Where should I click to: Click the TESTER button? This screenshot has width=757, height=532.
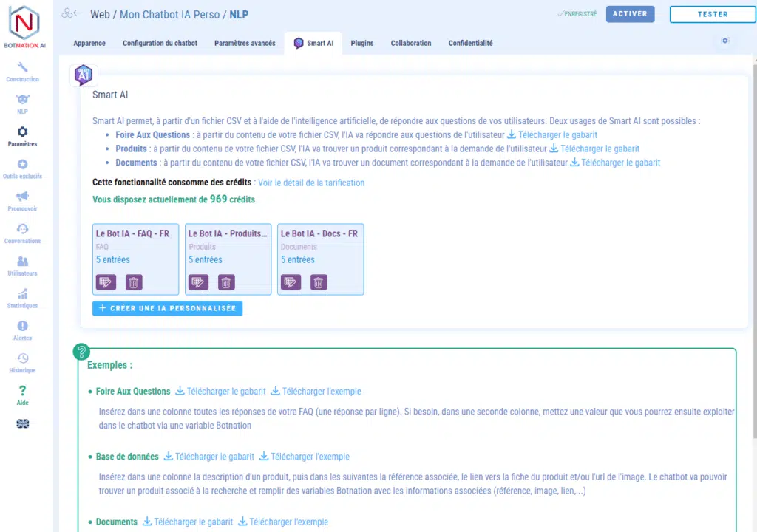click(x=713, y=14)
